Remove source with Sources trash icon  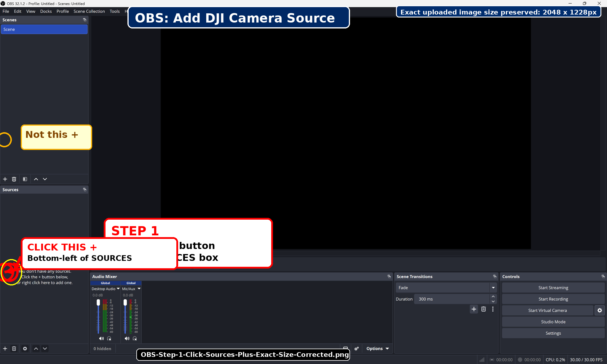(x=14, y=349)
